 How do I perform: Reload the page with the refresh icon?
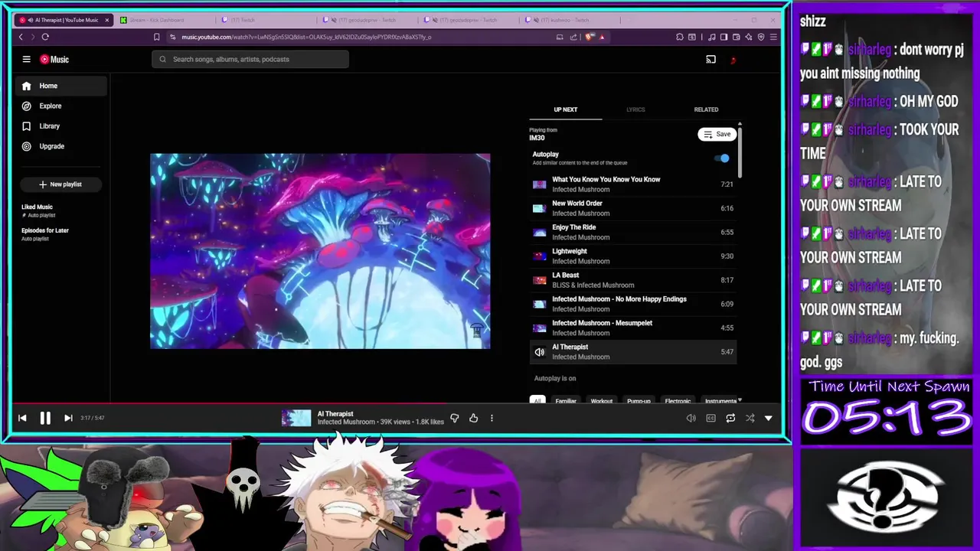(45, 37)
